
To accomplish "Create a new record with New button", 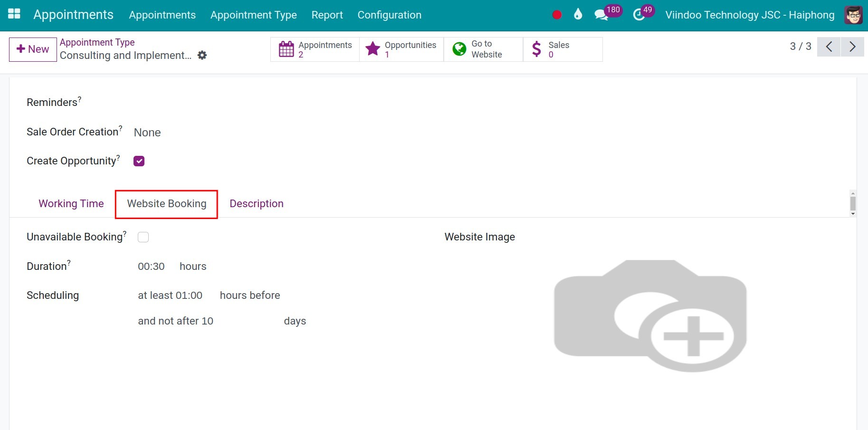I will click(x=33, y=49).
